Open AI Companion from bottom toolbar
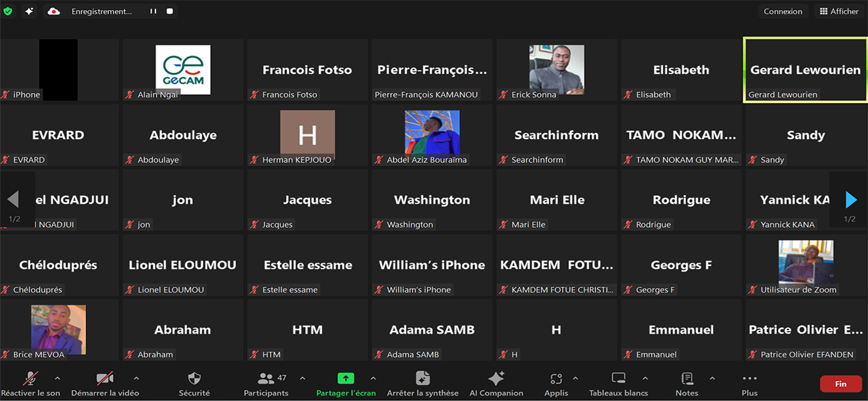The image size is (868, 401). coord(496,383)
